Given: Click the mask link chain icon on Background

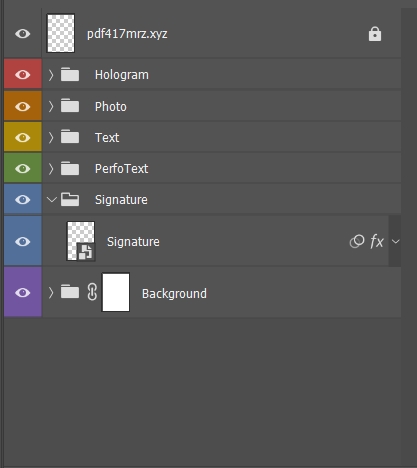Looking at the screenshot, I should tap(92, 292).
